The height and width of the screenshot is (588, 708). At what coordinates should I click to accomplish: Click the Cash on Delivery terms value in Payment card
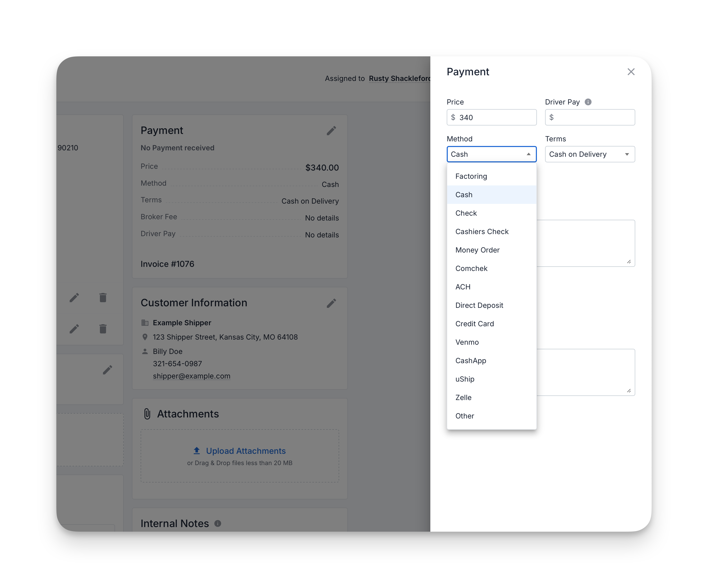310,201
